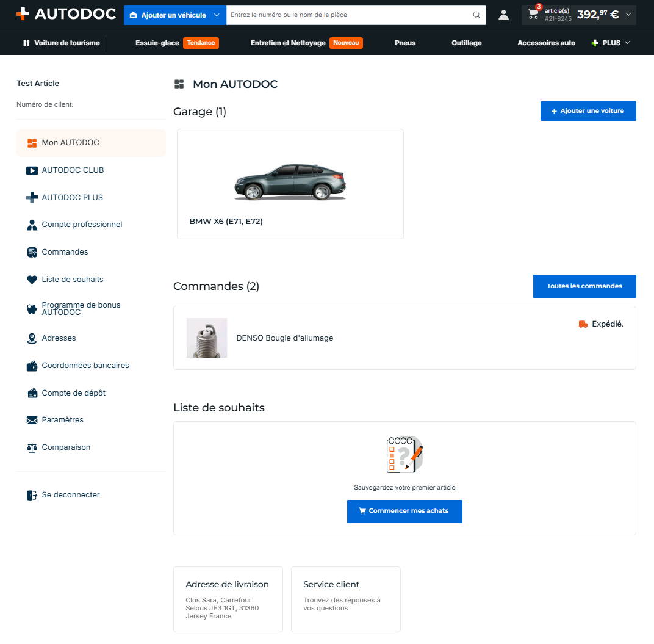Viewport: 654px width, 644px height.
Task: Open the user account profile icon
Action: pos(503,15)
